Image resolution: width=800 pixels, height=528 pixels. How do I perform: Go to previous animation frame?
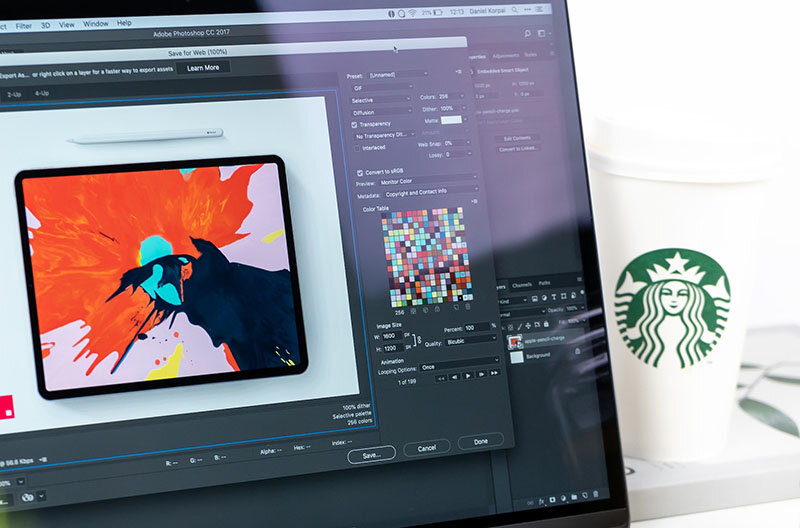[455, 377]
